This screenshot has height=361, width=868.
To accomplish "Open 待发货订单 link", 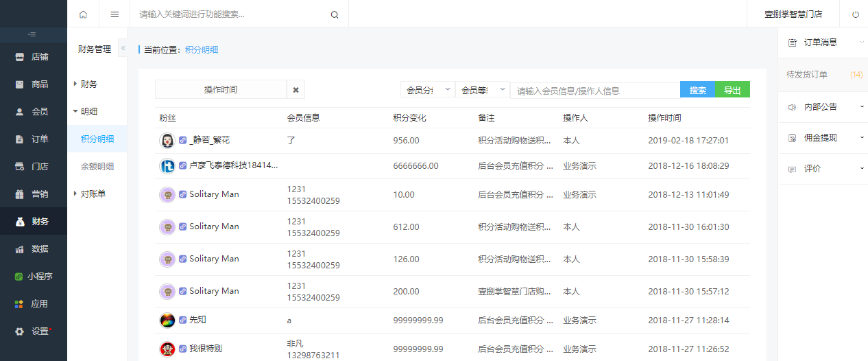I will coord(807,75).
